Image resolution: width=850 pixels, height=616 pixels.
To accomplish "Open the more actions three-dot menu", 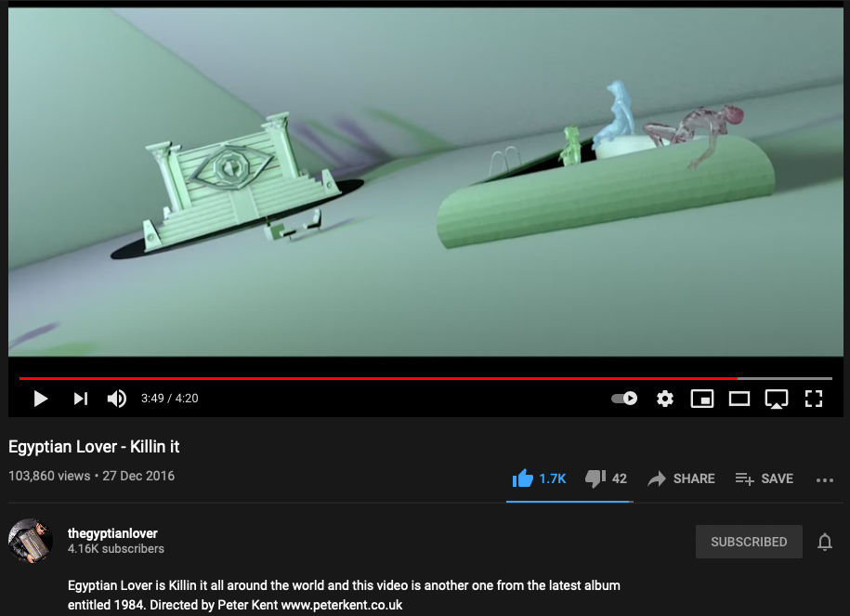I will coord(825,480).
